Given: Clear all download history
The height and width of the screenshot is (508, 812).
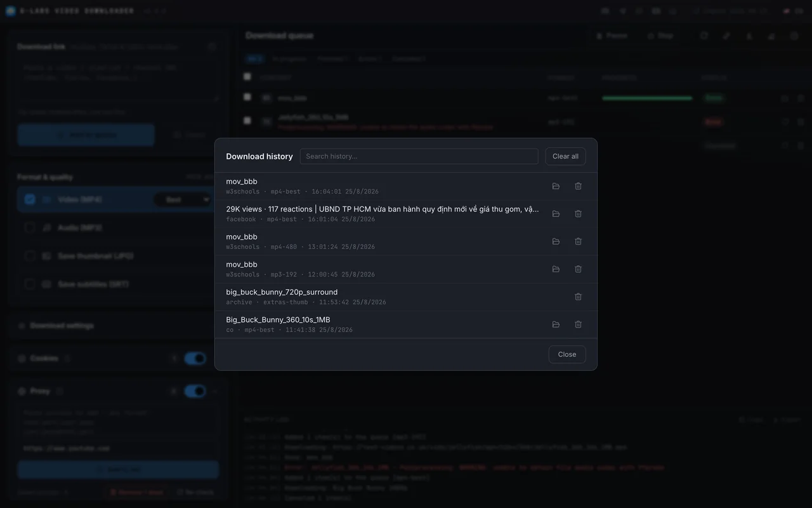Looking at the screenshot, I should (565, 156).
